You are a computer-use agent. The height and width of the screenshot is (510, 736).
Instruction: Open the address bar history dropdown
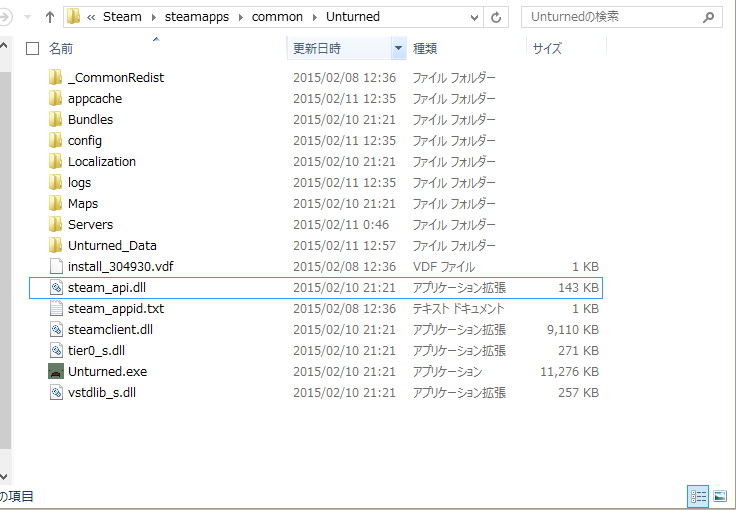[474, 17]
